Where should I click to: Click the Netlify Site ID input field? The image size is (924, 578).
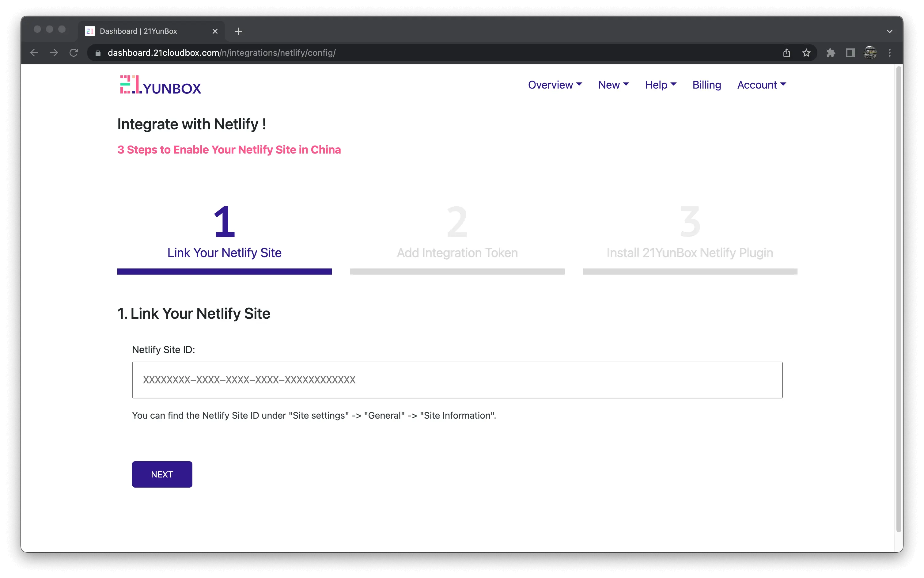[457, 380]
